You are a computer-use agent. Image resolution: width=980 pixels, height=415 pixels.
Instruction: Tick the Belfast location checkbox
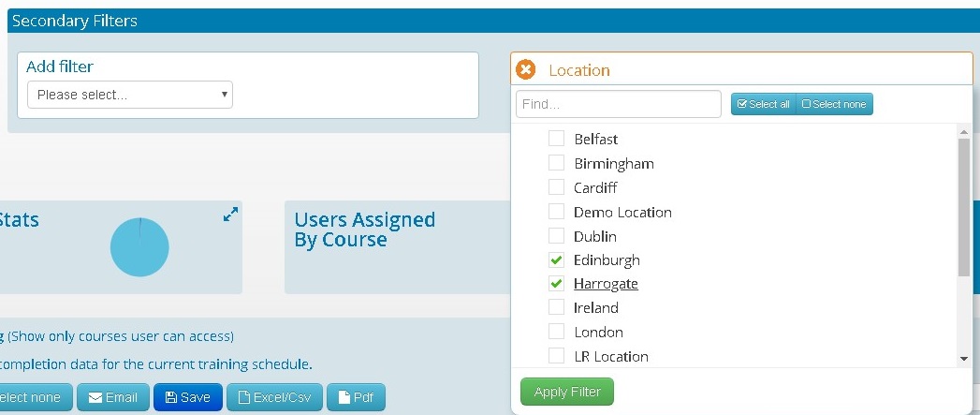[556, 139]
